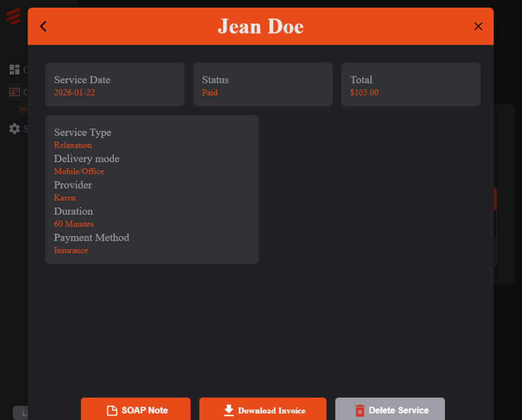Click the Relaxation service type value
Screen dimensions: 522x420
(72, 145)
